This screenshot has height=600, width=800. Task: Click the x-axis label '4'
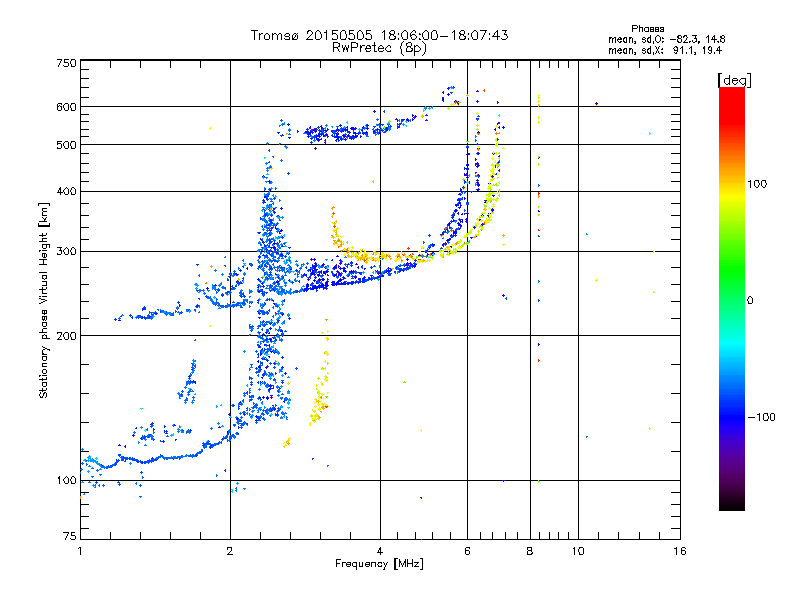[x=380, y=551]
